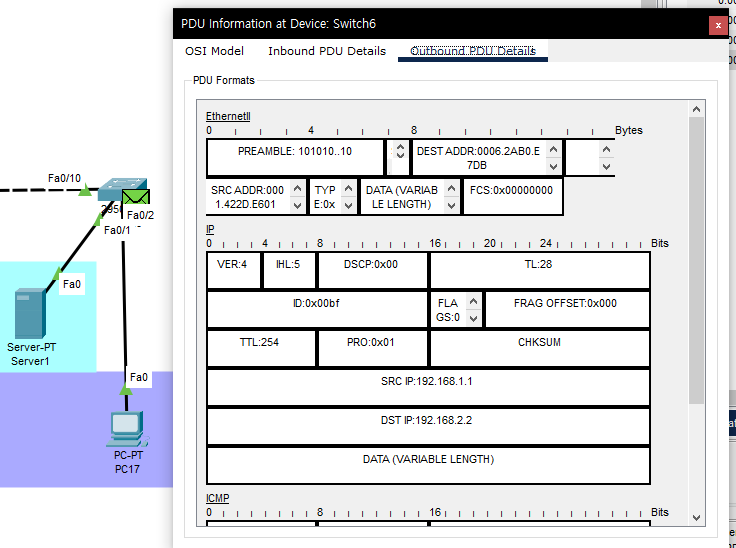Click down arrow in TYPE field
This screenshot has width=736, height=548.
pyautogui.click(x=348, y=205)
